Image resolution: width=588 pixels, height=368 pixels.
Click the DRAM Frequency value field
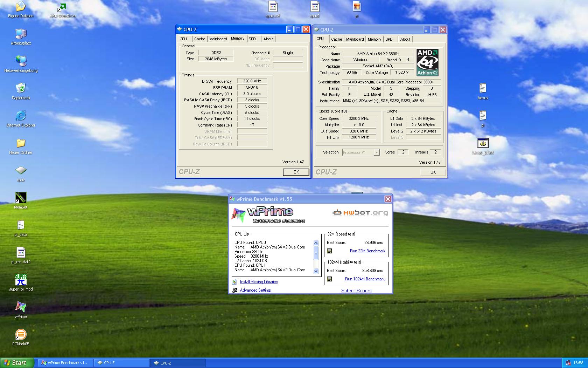252,81
